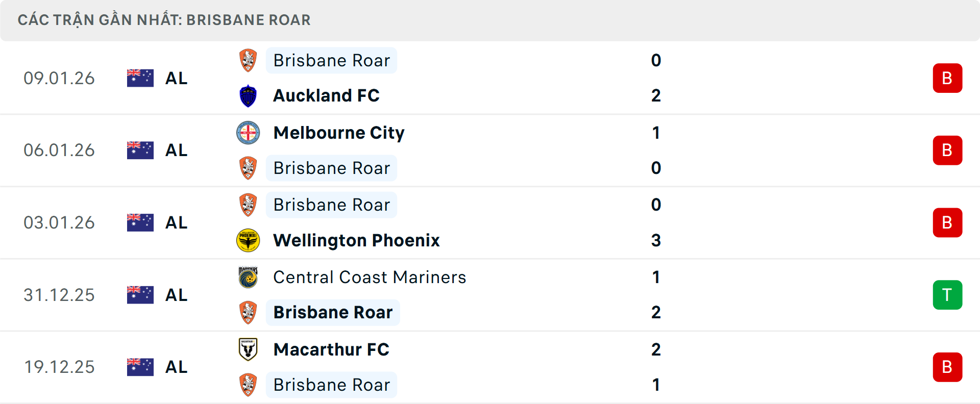
Task: Click the Wellington Phoenix team name
Action: tap(356, 240)
